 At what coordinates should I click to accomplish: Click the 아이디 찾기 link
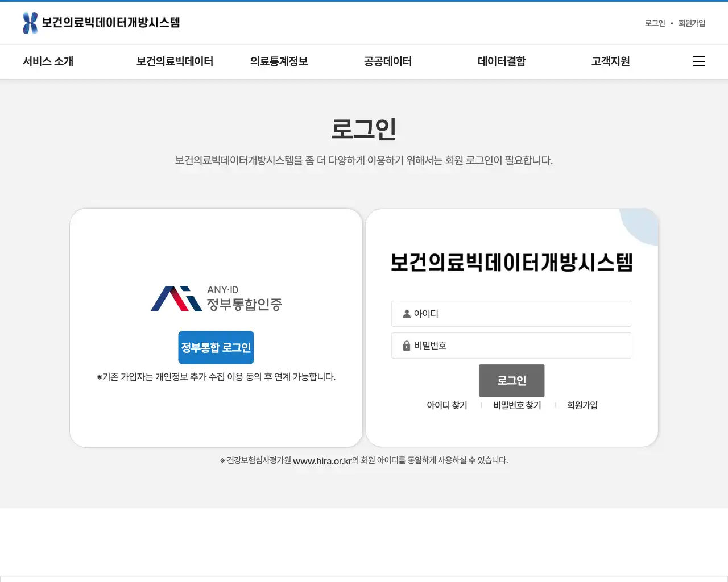(x=447, y=405)
